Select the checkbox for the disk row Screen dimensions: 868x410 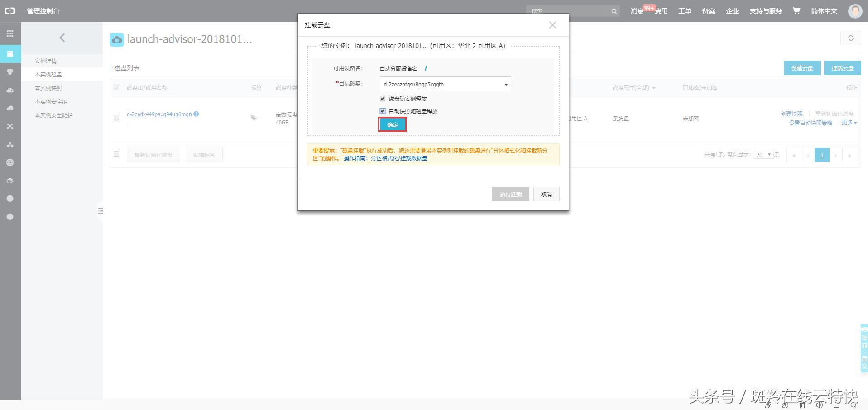pyautogui.click(x=116, y=118)
